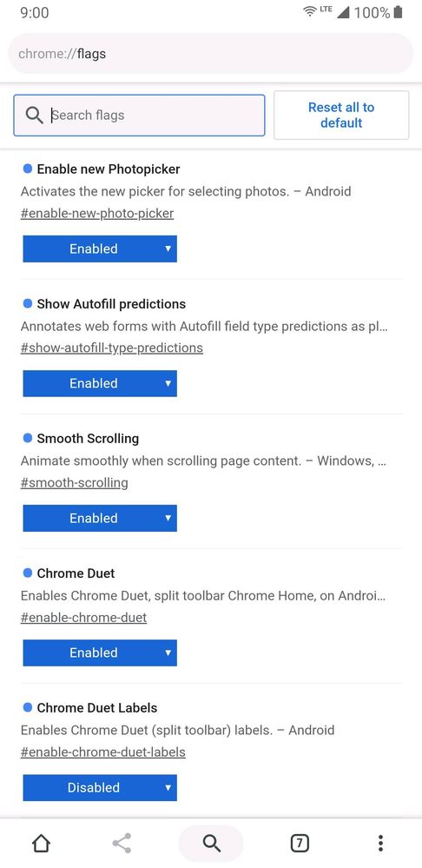Viewport: 422px width, 868px height.
Task: Open the Smooth Scrolling Enabled dropdown
Action: coord(100,518)
